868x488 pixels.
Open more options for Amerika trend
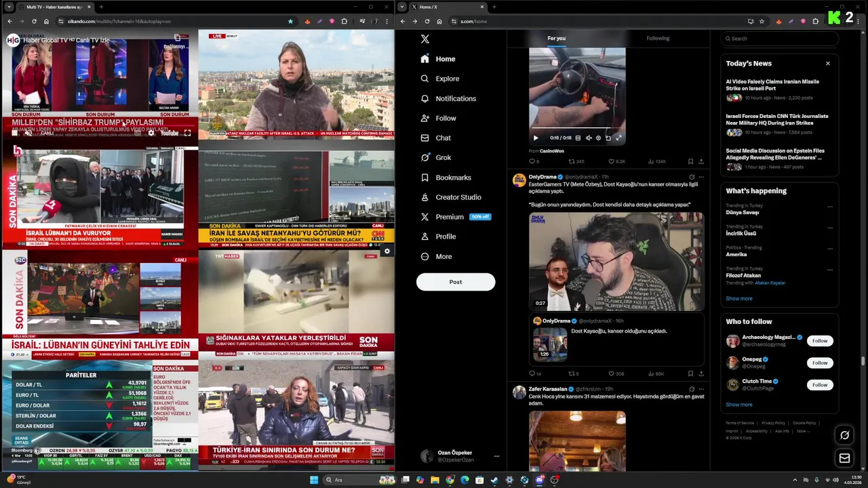[x=830, y=249]
